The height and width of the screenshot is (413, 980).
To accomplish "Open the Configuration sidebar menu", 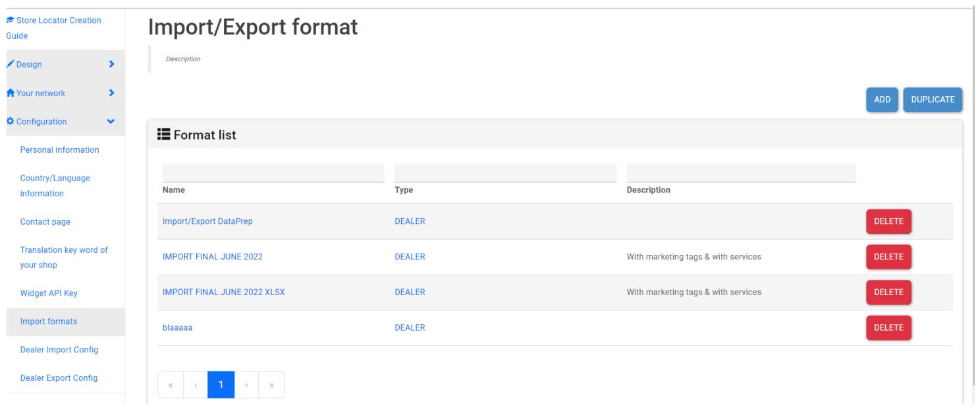I will [66, 121].
